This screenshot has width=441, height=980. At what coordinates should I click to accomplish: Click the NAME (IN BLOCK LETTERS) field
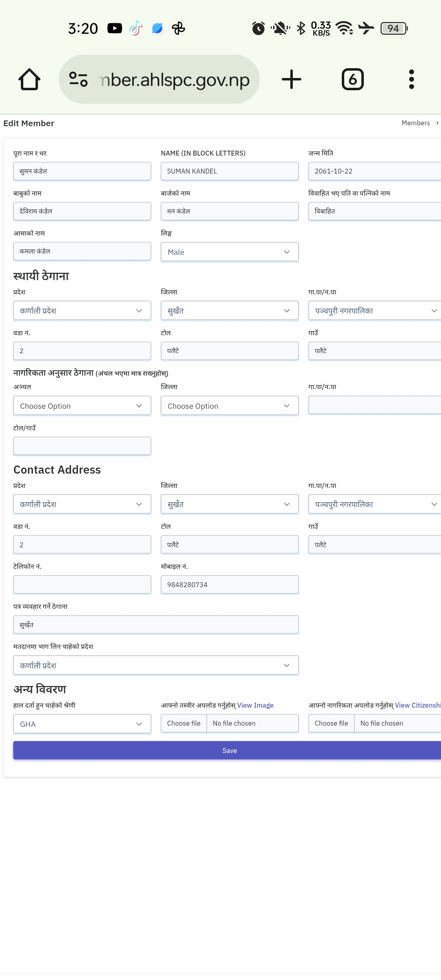pyautogui.click(x=229, y=171)
